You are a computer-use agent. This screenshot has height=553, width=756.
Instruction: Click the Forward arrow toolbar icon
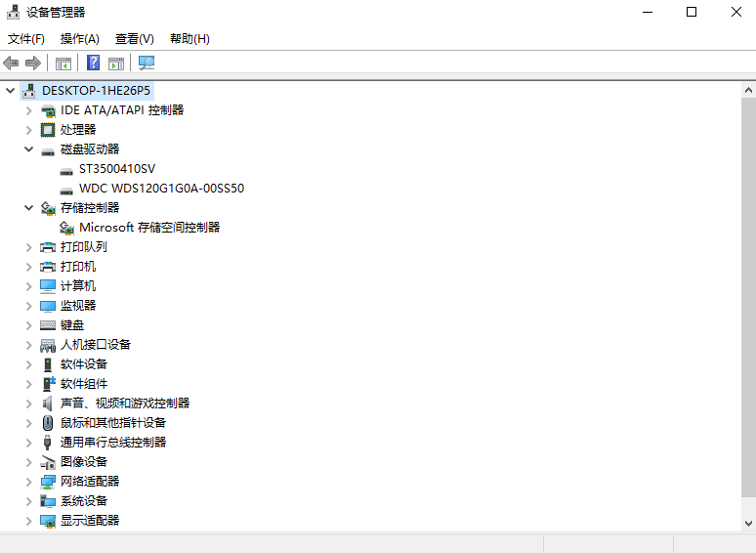click(x=33, y=63)
